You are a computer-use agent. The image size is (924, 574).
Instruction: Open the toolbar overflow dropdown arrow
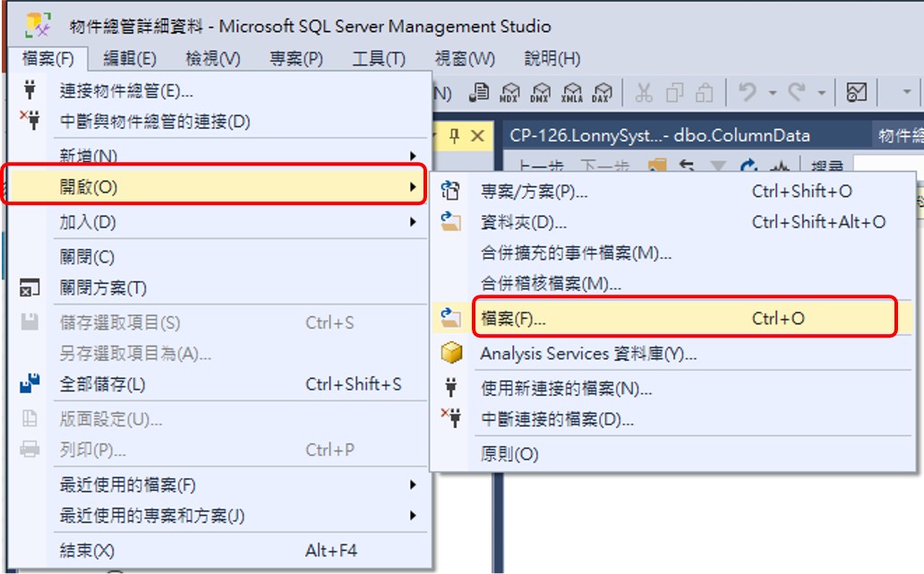pos(907,91)
